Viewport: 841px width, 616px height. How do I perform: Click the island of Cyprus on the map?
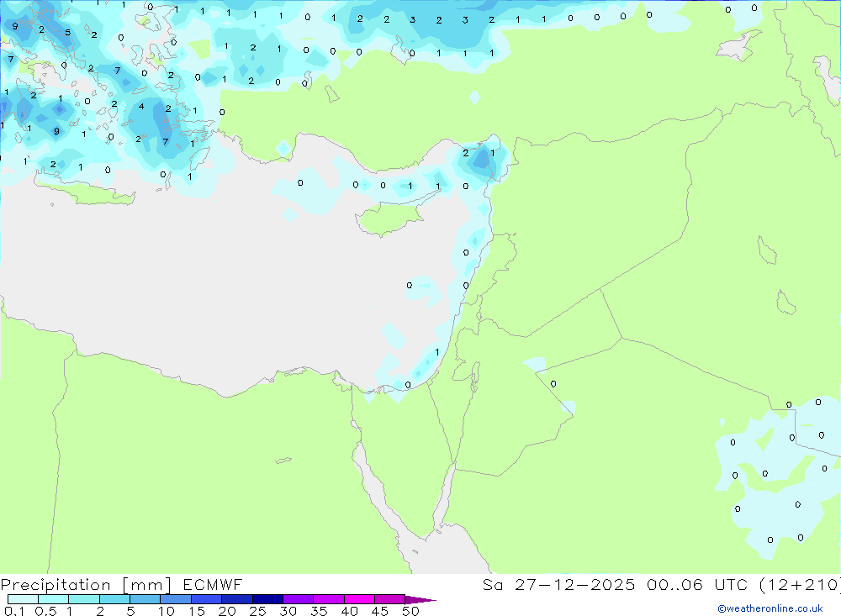pos(392,218)
